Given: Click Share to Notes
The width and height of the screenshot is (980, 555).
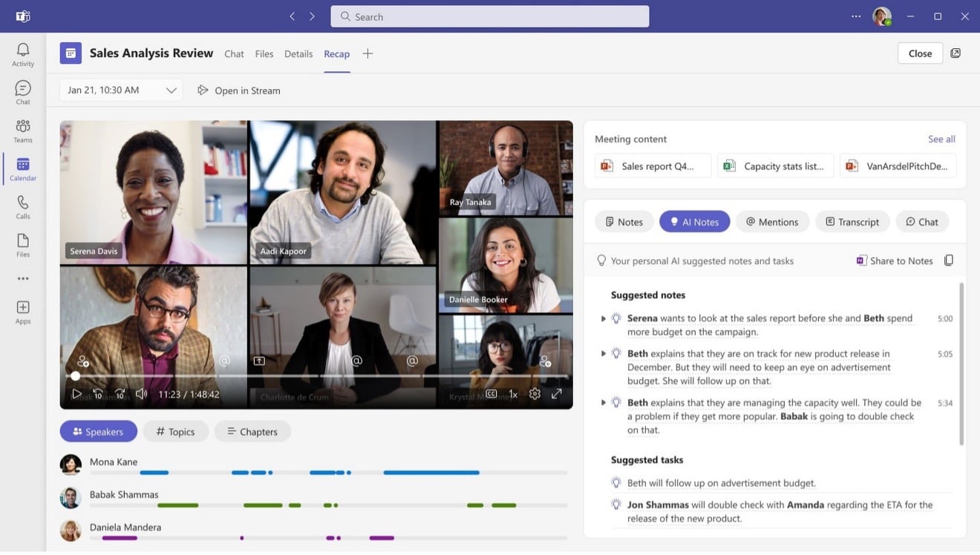Looking at the screenshot, I should [x=895, y=260].
